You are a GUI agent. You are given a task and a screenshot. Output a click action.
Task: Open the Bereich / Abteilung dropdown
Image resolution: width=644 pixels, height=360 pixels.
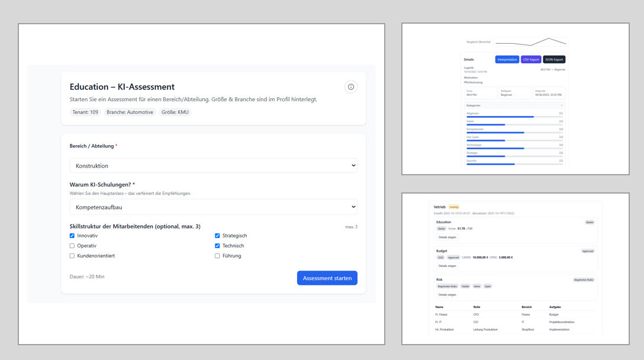tap(213, 166)
